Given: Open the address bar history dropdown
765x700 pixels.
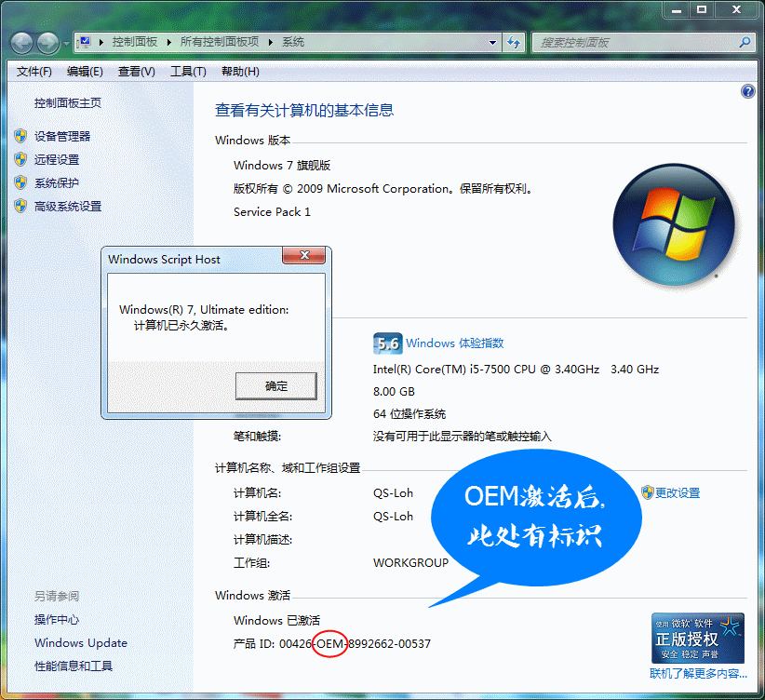Looking at the screenshot, I should coord(492,42).
